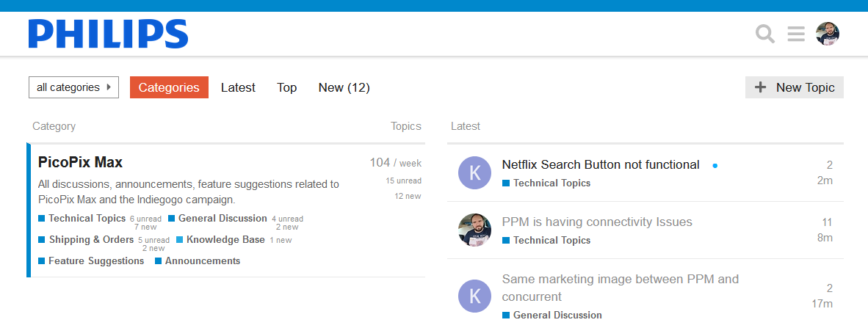Viewport: 868px width, 328px height.
Task: Click the 104 / week topics count
Action: click(395, 163)
